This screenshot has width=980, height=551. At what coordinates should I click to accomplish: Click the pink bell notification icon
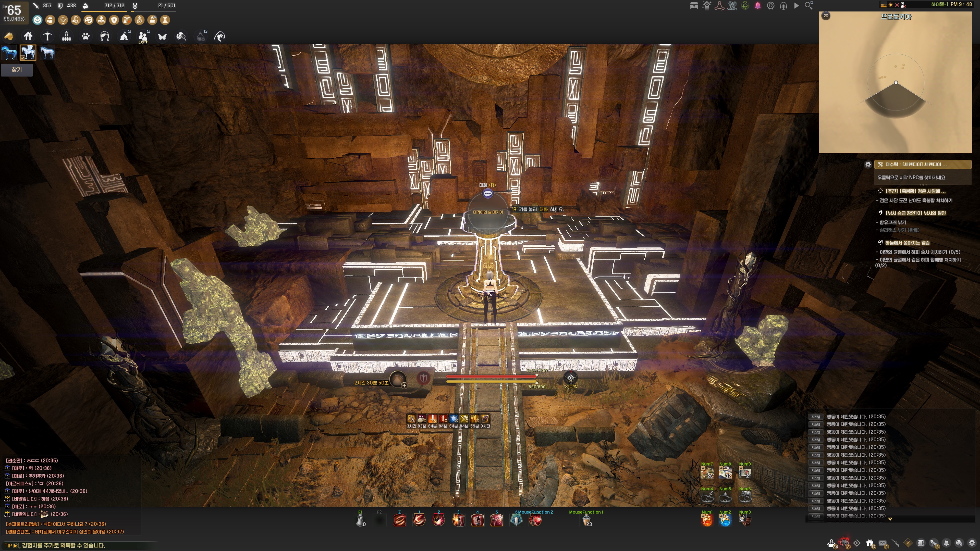tap(758, 6)
